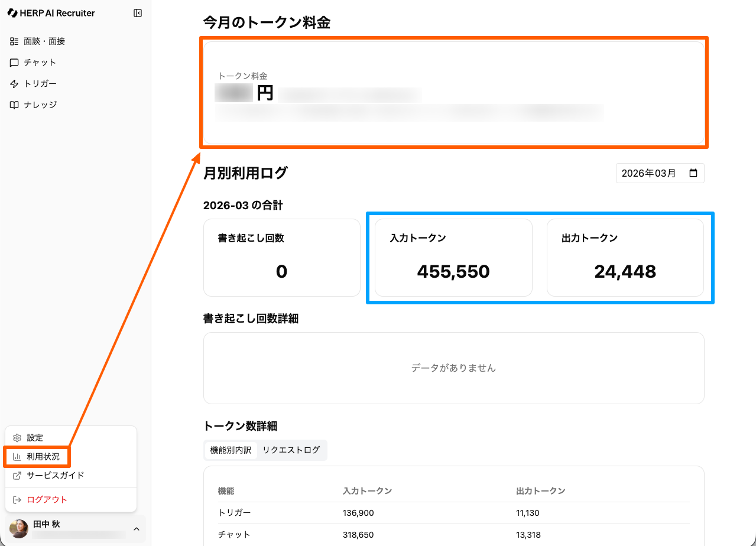
Task: Select the 機能別内訳 tab
Action: pos(231,450)
